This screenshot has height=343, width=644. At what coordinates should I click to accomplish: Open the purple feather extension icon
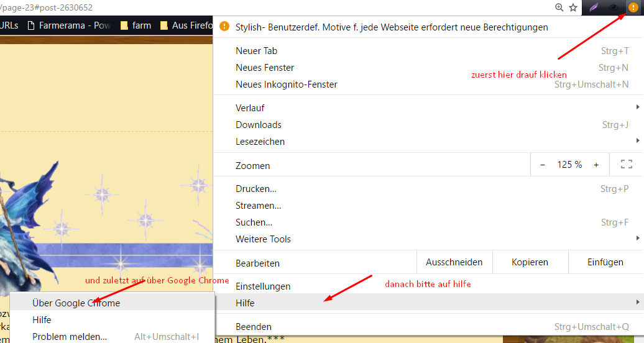click(x=594, y=7)
